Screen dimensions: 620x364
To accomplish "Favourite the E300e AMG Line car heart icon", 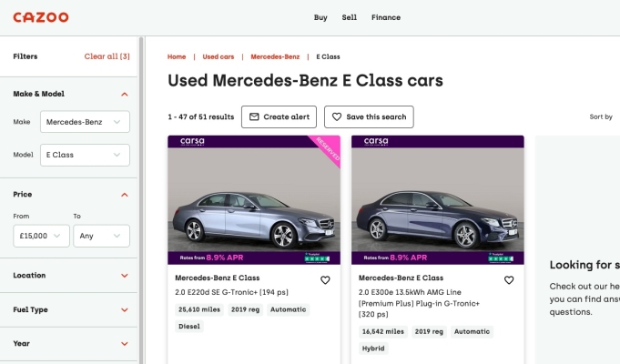I will (509, 280).
